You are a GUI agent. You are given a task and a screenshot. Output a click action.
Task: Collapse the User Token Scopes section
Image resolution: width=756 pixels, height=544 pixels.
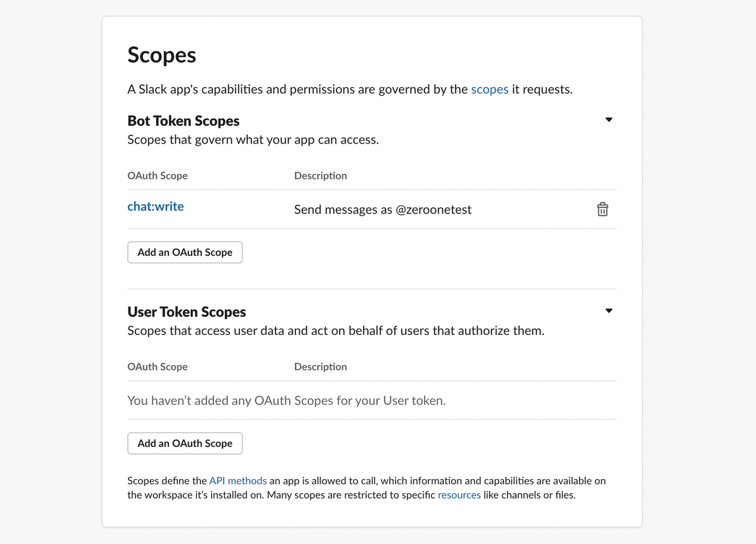(x=609, y=311)
